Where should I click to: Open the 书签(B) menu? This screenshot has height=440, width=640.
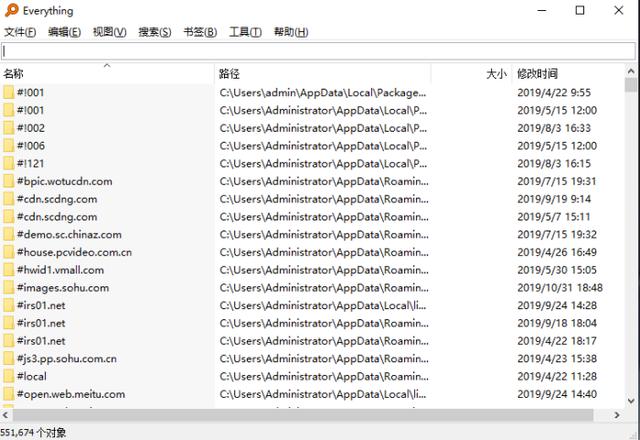click(x=200, y=32)
